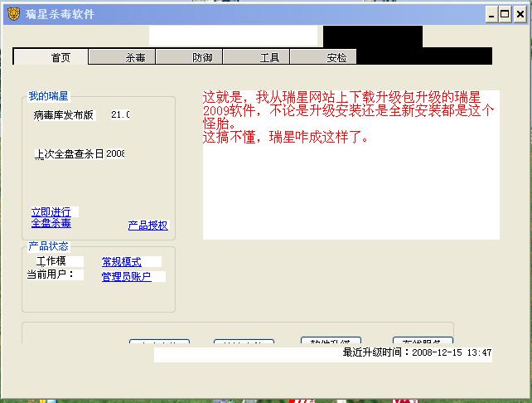This screenshot has height=403, width=532.
Task: Open the 产品授权 link
Action: (x=148, y=225)
